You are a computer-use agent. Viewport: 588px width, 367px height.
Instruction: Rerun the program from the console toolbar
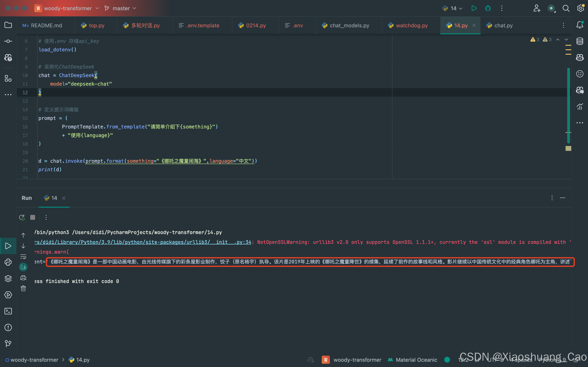[x=22, y=217]
